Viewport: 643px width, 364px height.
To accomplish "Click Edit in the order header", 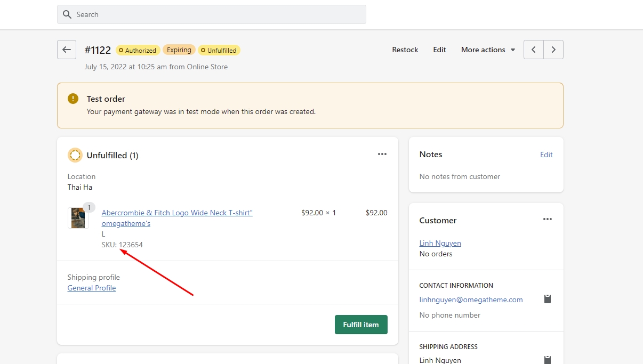I will point(439,50).
